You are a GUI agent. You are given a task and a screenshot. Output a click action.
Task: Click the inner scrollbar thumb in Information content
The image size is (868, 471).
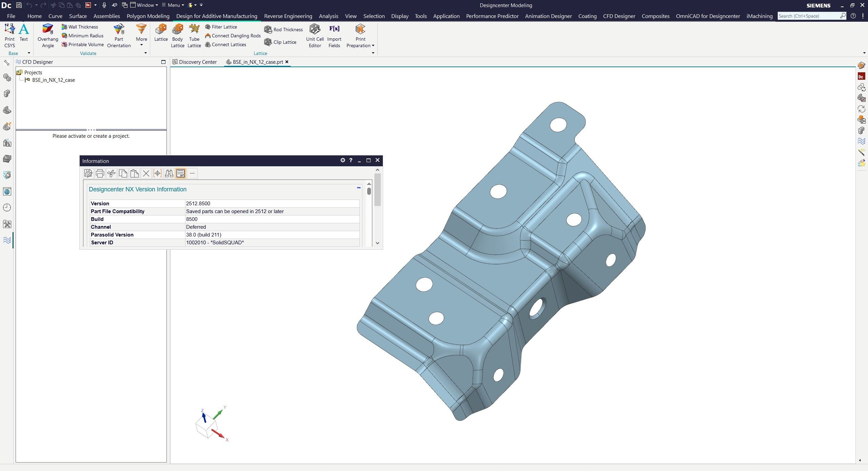click(369, 191)
